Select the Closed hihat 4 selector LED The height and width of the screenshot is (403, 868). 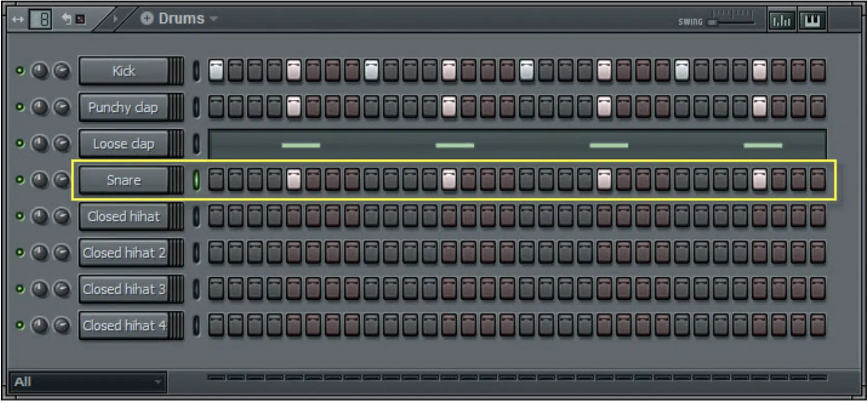tap(196, 325)
